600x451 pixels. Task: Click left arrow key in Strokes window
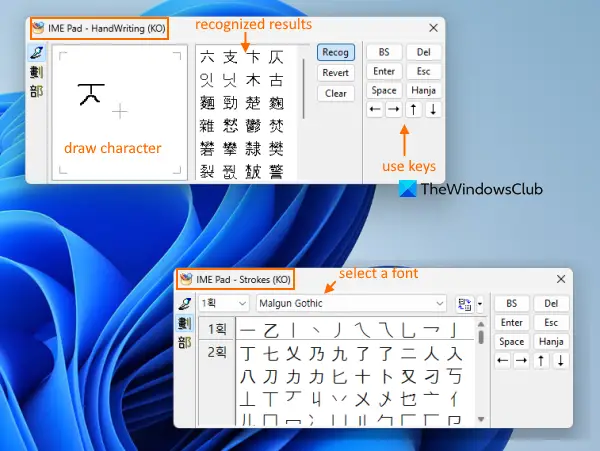tap(503, 361)
